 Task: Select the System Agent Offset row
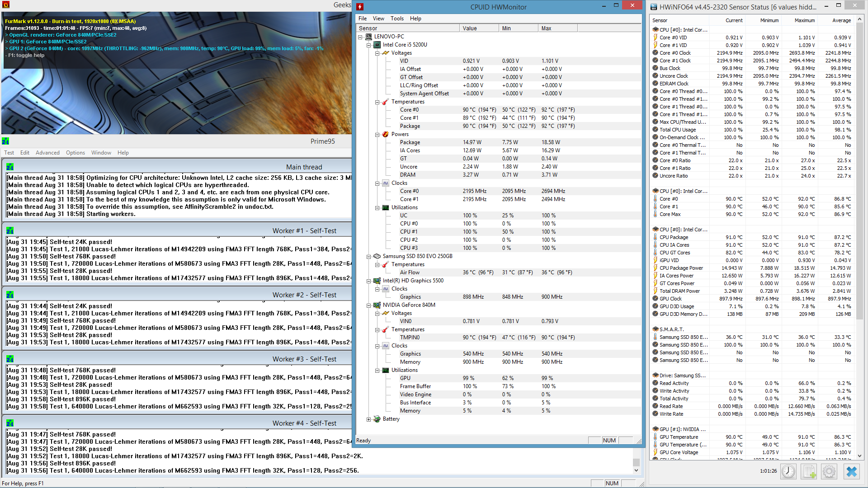[x=499, y=94]
